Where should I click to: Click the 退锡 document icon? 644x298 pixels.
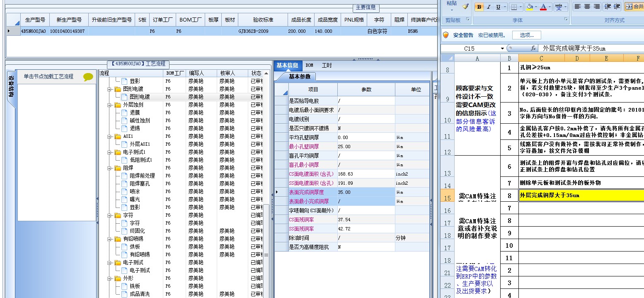(124, 129)
